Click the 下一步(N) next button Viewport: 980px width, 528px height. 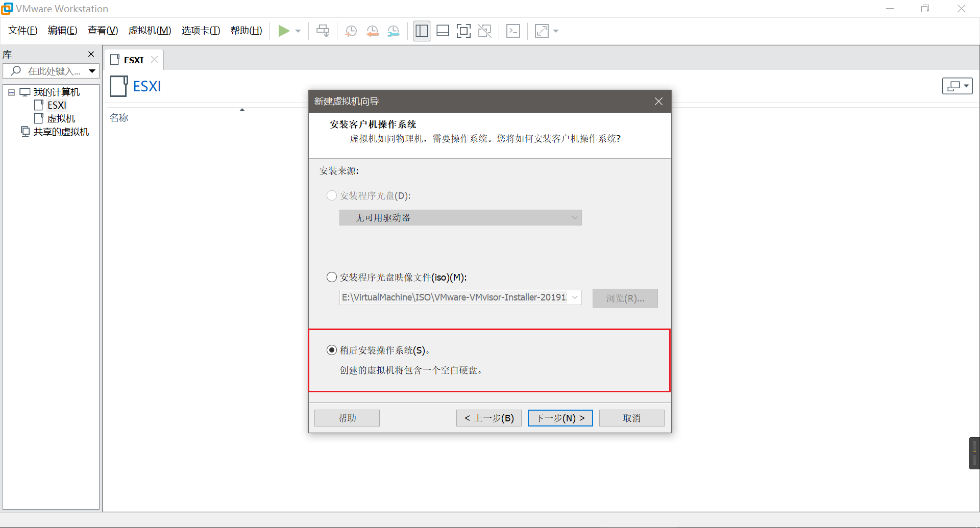(x=560, y=418)
